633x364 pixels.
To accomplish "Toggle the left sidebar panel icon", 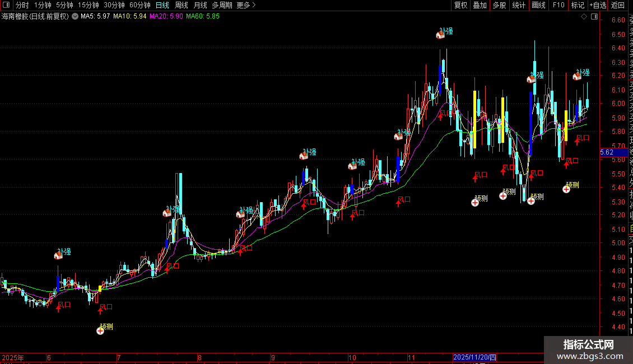I will (x=6, y=5).
